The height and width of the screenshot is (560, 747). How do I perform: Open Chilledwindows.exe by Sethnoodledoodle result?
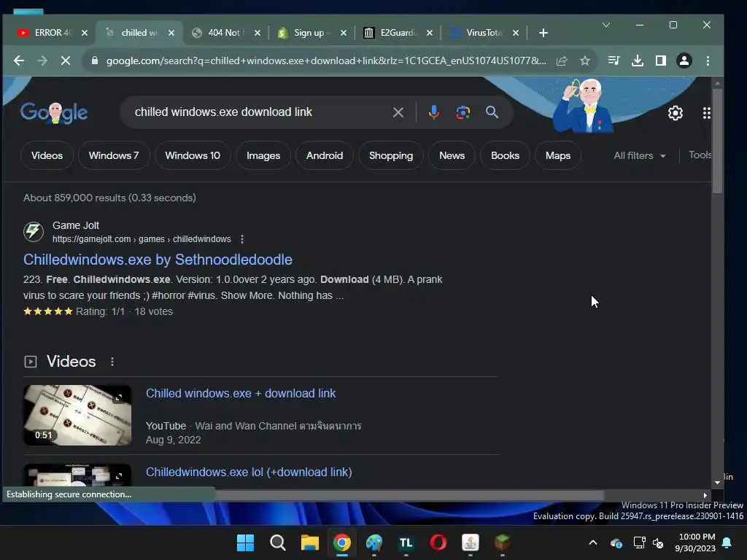[158, 260]
